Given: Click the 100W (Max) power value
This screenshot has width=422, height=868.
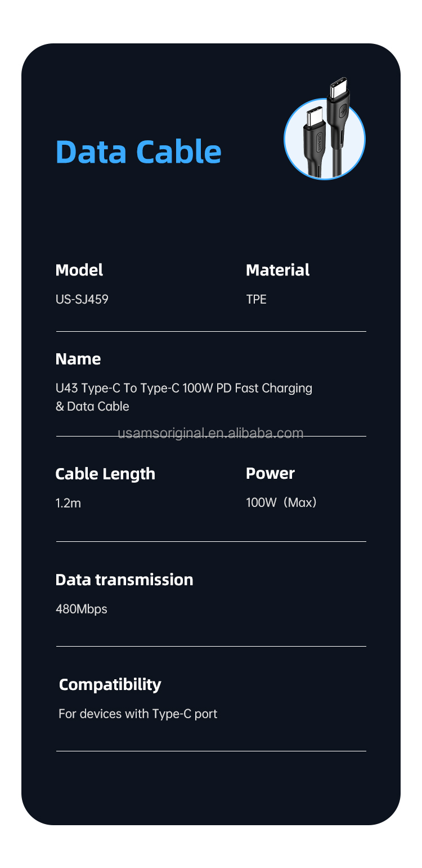Looking at the screenshot, I should tap(281, 502).
